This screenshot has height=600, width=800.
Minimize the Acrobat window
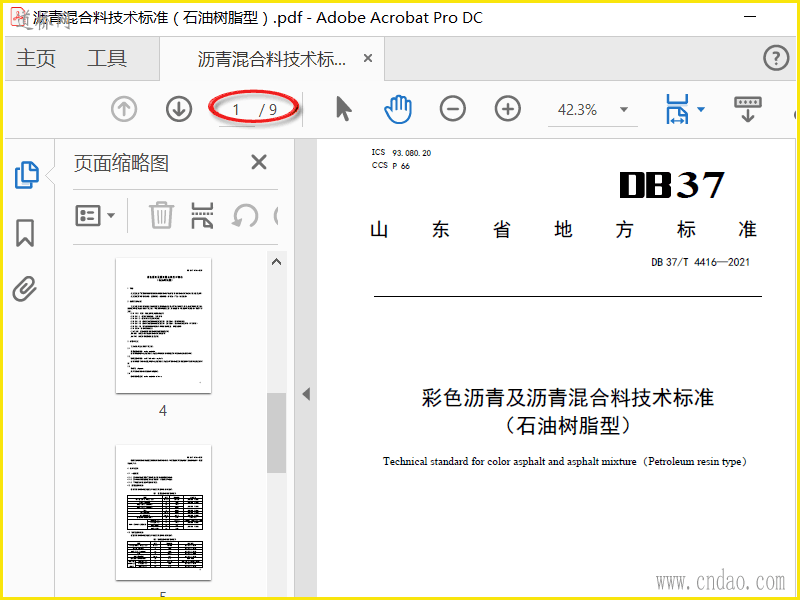click(x=750, y=17)
